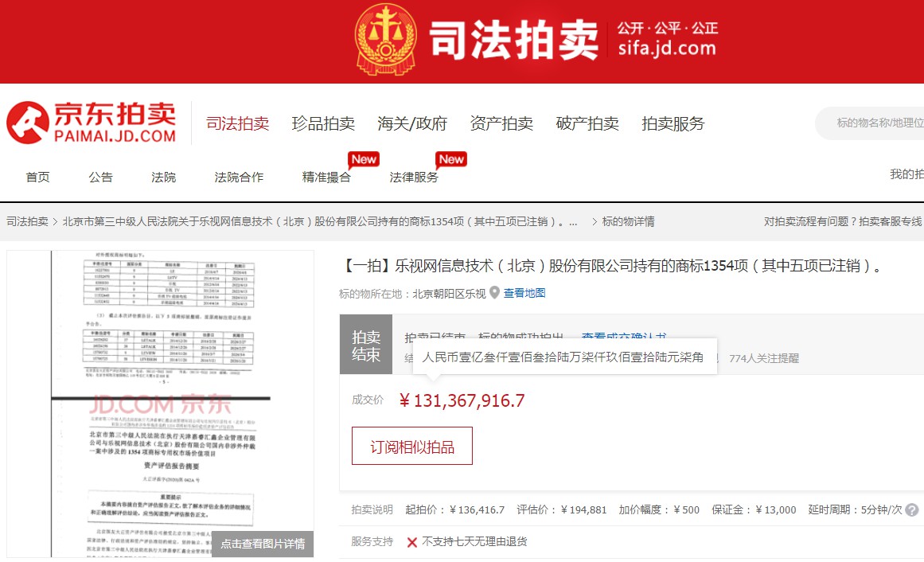
Task: Click the sifa.jd.com text in the banner
Action: coord(667,49)
